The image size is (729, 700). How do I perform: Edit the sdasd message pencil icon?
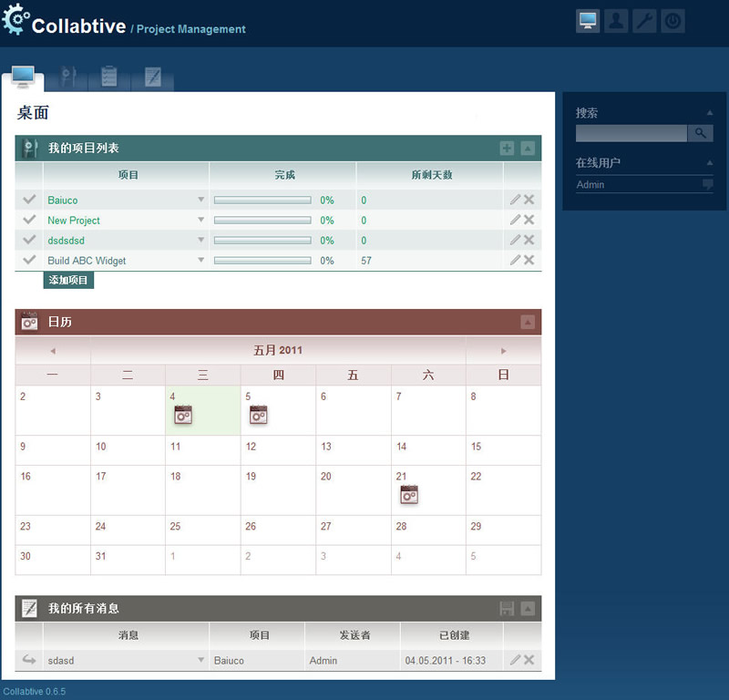point(515,660)
